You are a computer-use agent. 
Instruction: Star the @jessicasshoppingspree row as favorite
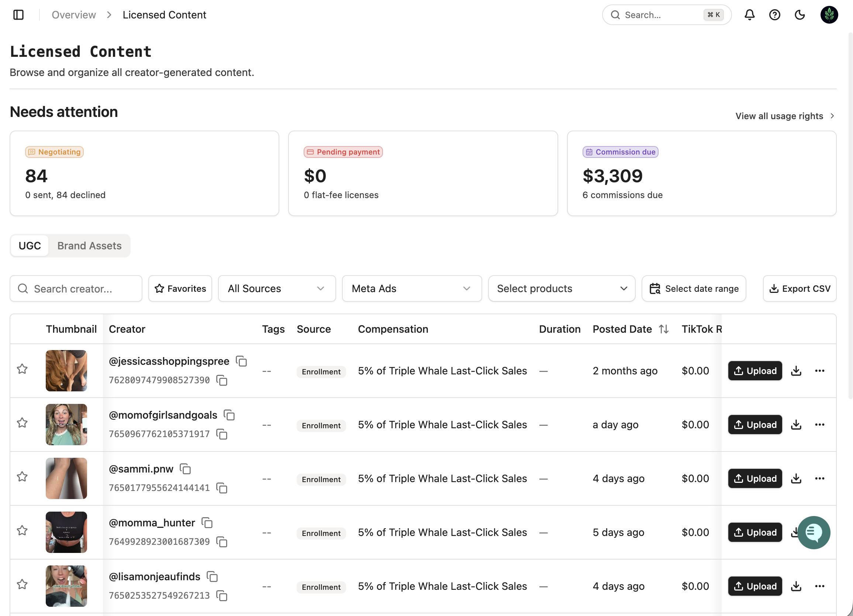tap(22, 369)
